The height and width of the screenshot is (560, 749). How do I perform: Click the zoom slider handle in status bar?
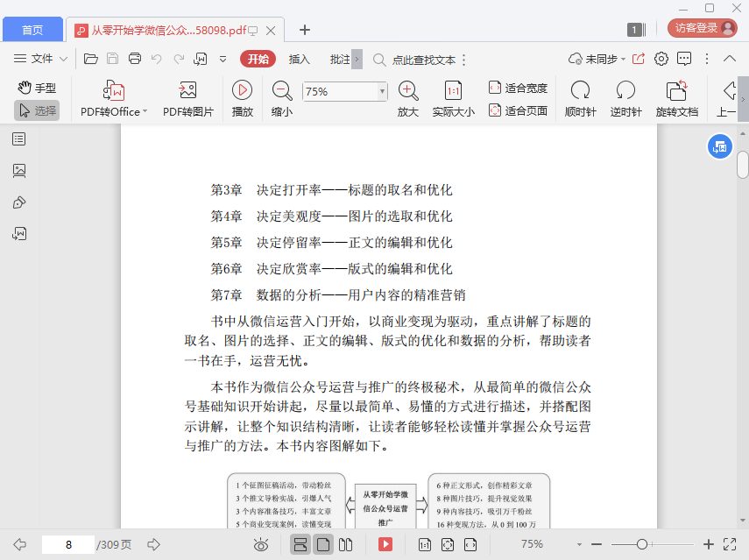coord(642,544)
